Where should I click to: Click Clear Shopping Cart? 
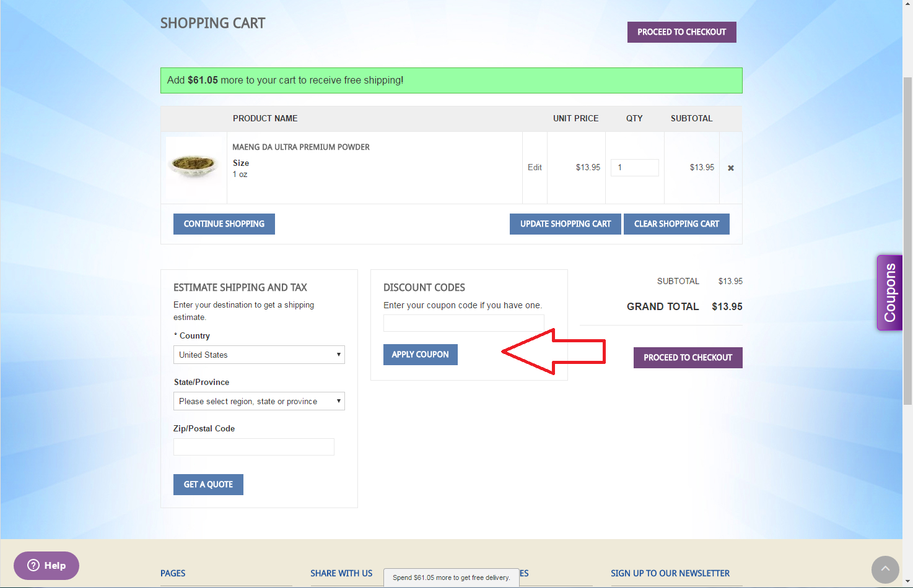coord(676,224)
